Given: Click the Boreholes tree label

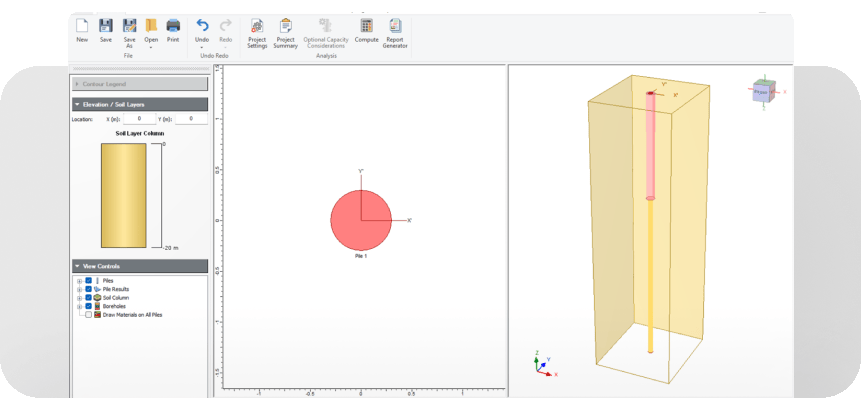Looking at the screenshot, I should point(114,306).
